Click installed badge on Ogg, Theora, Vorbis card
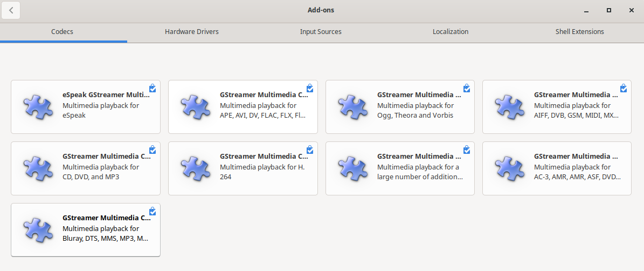Screen dimensions: 644x271 [x=467, y=88]
